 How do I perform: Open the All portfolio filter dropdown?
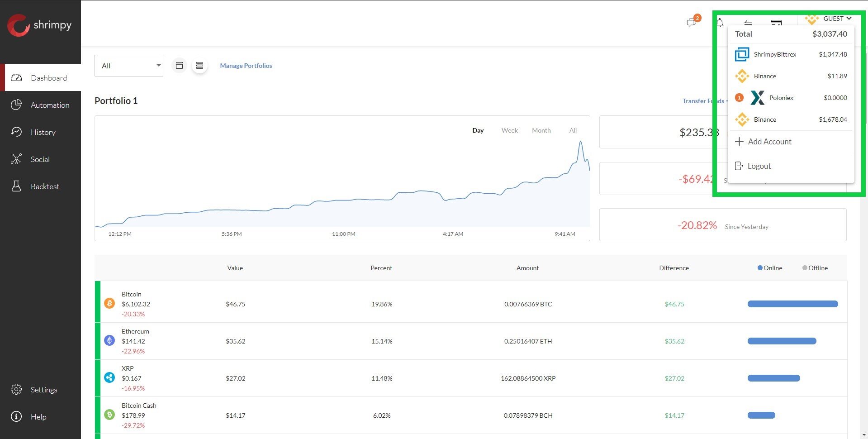tap(129, 66)
